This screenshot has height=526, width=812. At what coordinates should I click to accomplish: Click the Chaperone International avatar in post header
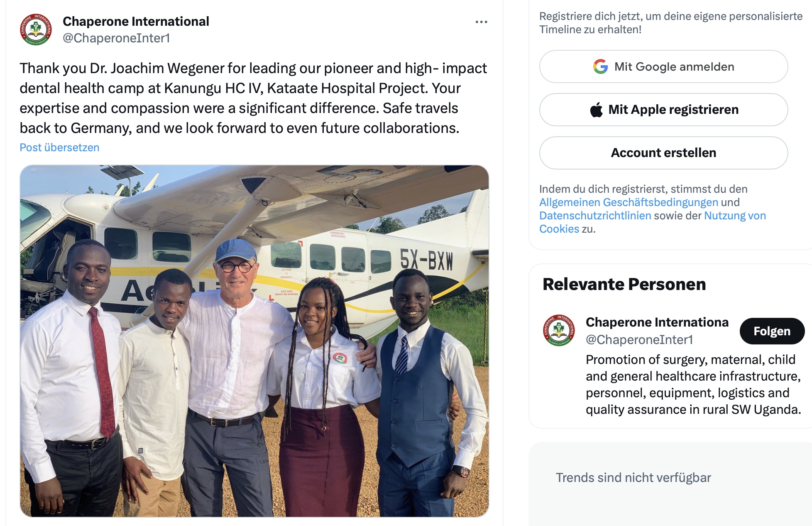tap(36, 29)
